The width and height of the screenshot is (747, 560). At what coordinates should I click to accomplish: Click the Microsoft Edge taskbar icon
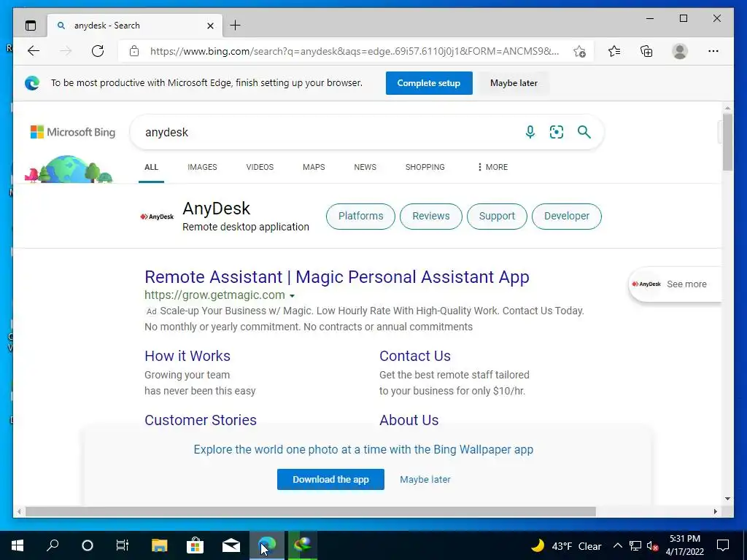(x=267, y=545)
